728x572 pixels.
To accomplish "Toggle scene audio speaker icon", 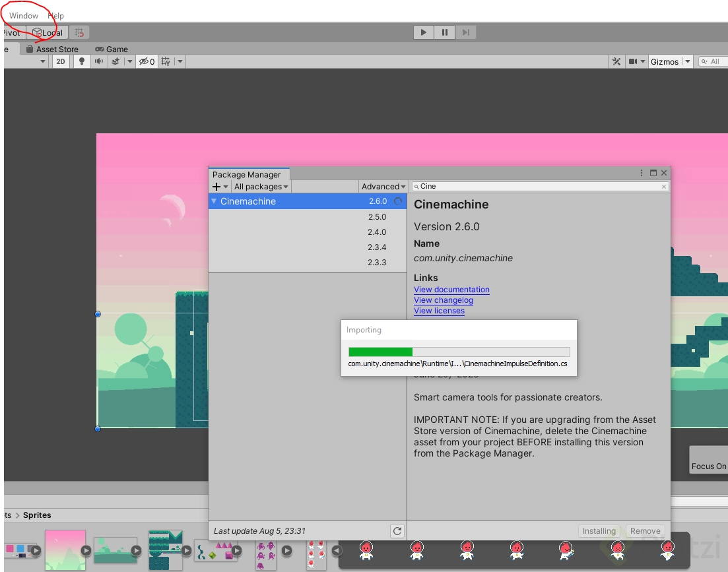I will [x=98, y=61].
